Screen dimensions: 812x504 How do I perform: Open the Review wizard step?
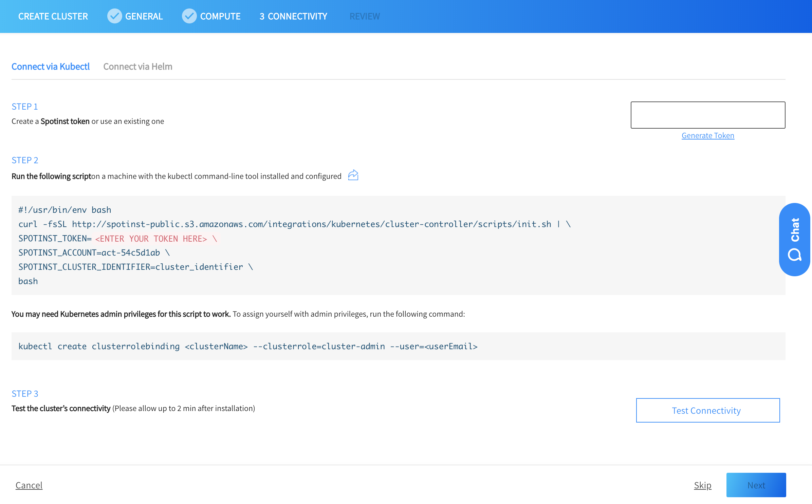click(365, 16)
